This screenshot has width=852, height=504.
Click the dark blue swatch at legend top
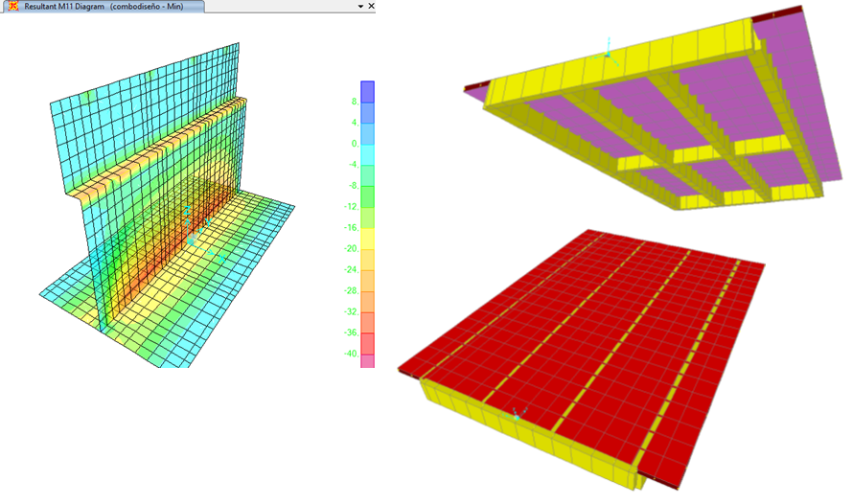[368, 90]
